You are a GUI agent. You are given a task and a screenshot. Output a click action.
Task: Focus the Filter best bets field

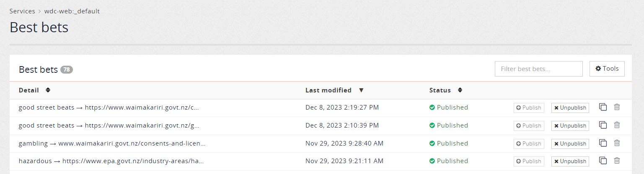pyautogui.click(x=538, y=69)
